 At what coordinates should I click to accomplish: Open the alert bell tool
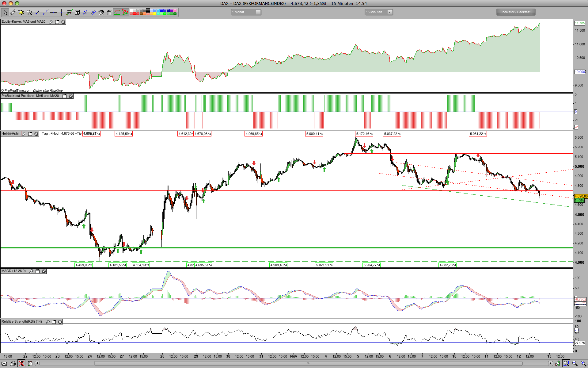21,12
